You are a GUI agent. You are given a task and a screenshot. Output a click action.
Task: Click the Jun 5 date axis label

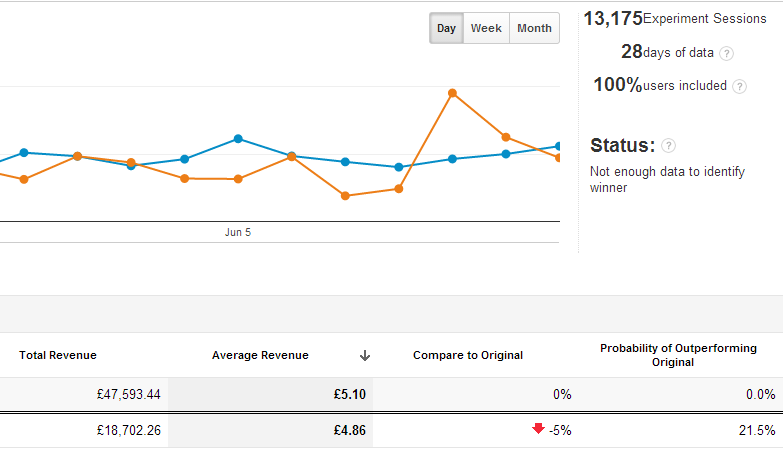238,232
